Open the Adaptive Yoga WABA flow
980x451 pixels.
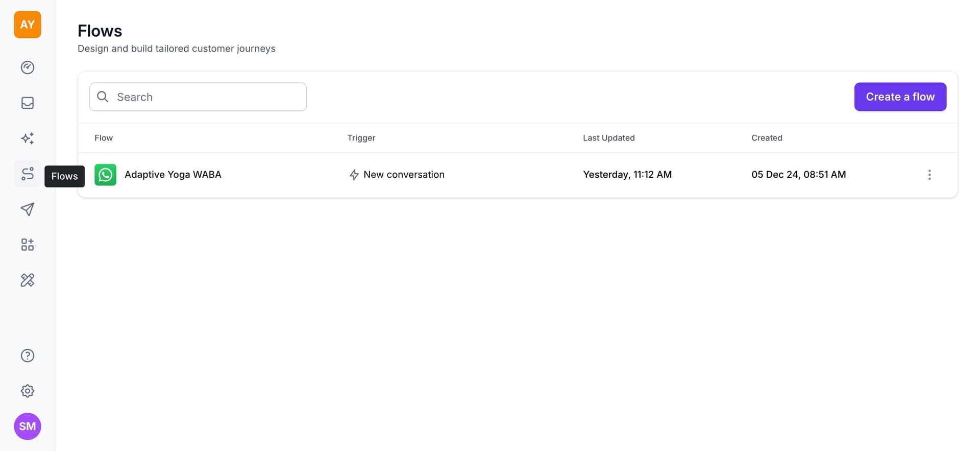173,175
